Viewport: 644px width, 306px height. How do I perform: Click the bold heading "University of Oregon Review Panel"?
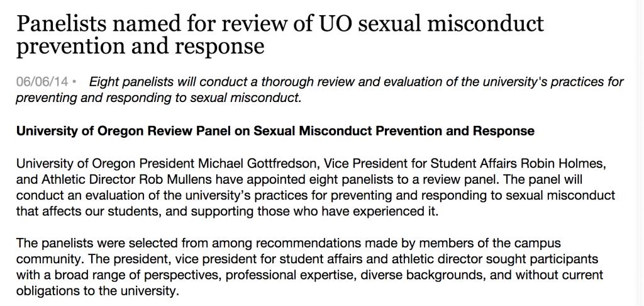point(125,131)
